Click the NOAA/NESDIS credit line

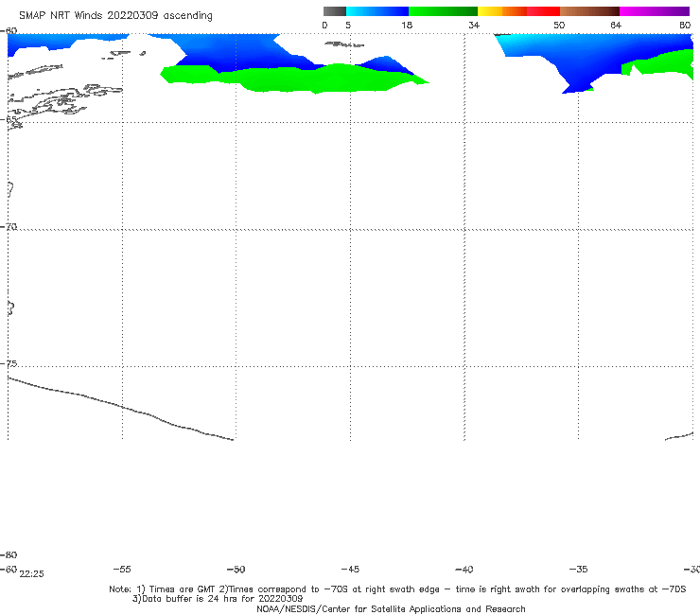click(391, 608)
